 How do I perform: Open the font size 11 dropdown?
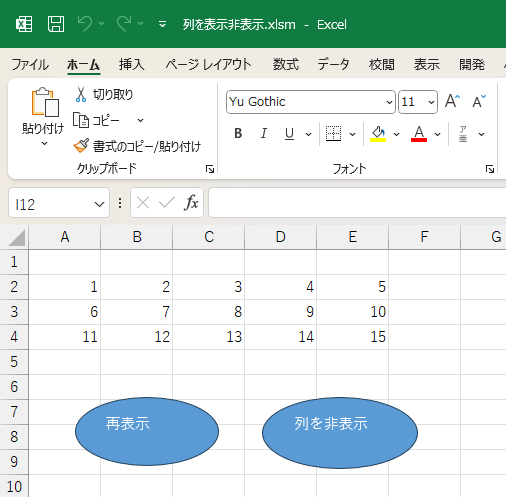coord(431,102)
